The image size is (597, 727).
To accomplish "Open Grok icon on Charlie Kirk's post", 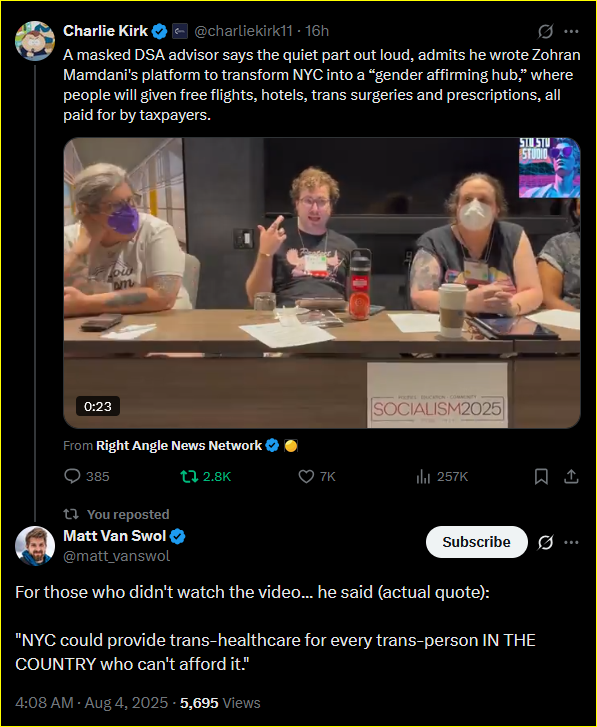I will [545, 32].
